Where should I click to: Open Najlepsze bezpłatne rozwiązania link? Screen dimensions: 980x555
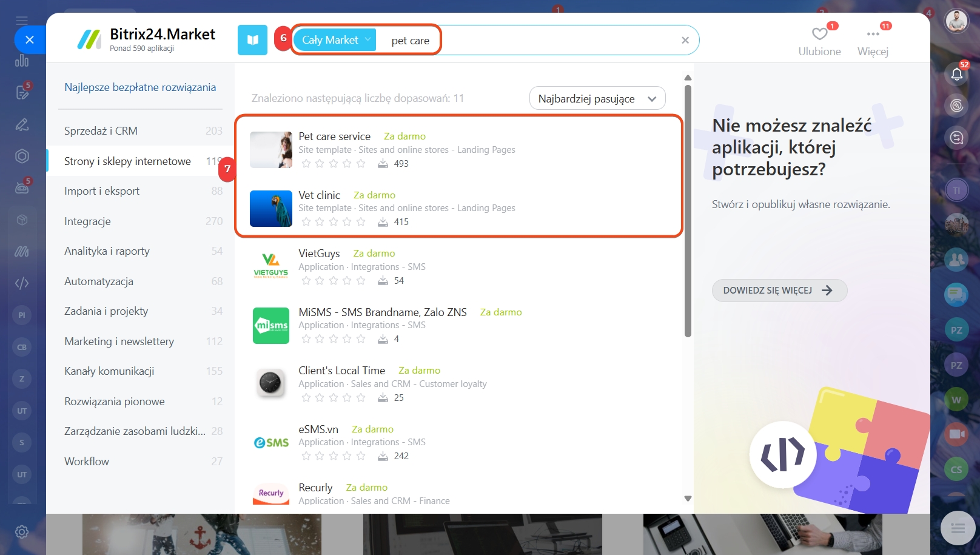(x=140, y=87)
